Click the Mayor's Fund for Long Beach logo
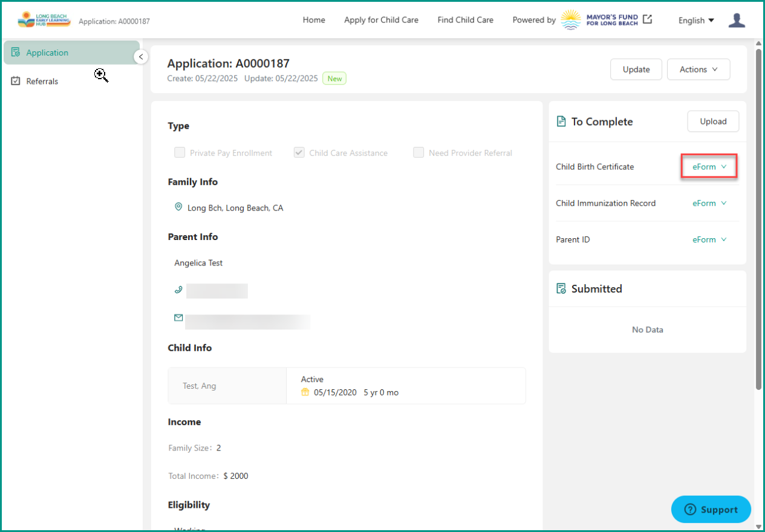Image resolution: width=765 pixels, height=532 pixels. click(599, 20)
